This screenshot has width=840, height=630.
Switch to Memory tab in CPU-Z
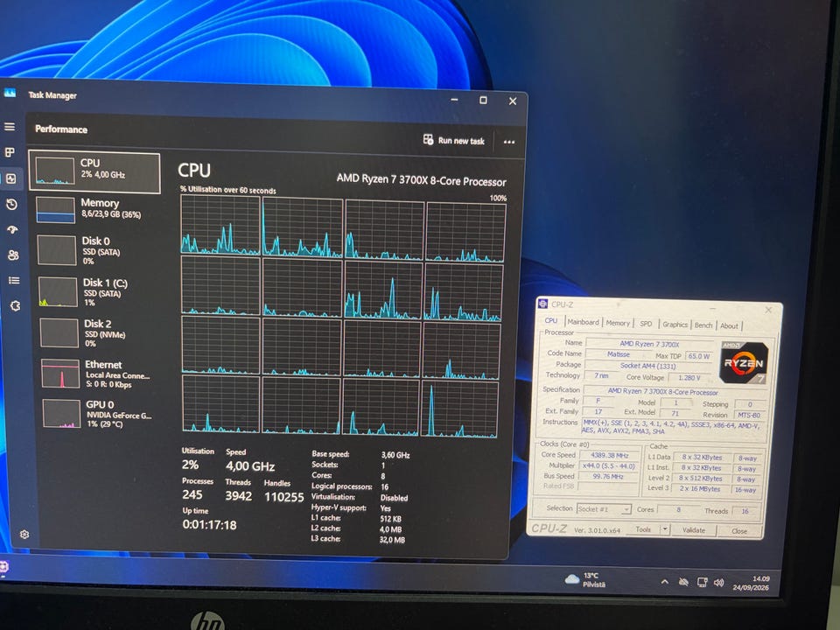pos(618,323)
